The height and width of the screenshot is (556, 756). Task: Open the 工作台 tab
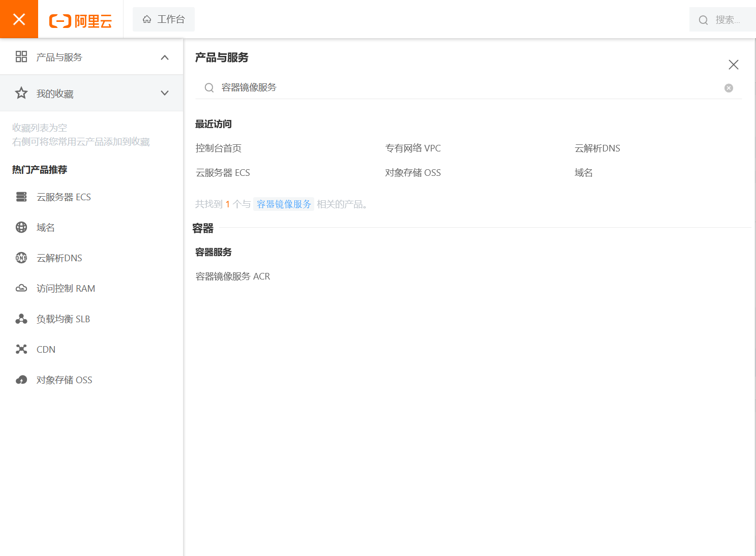[164, 19]
